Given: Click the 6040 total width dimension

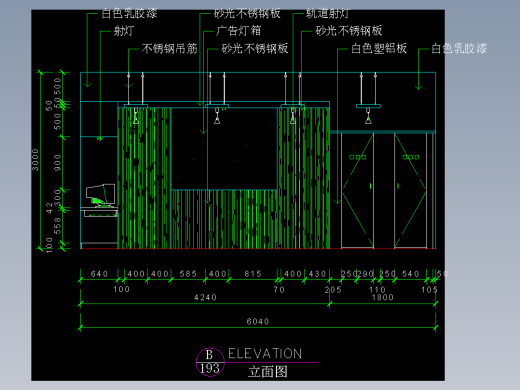Looking at the screenshot, I should pyautogui.click(x=258, y=321).
